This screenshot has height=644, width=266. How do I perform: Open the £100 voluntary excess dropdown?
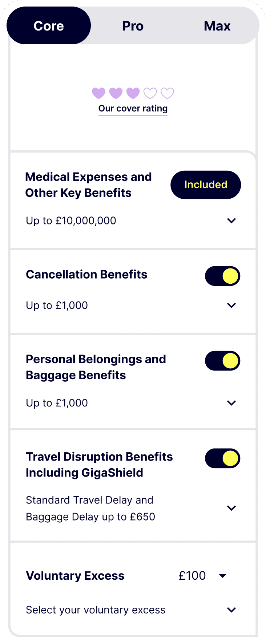click(203, 576)
